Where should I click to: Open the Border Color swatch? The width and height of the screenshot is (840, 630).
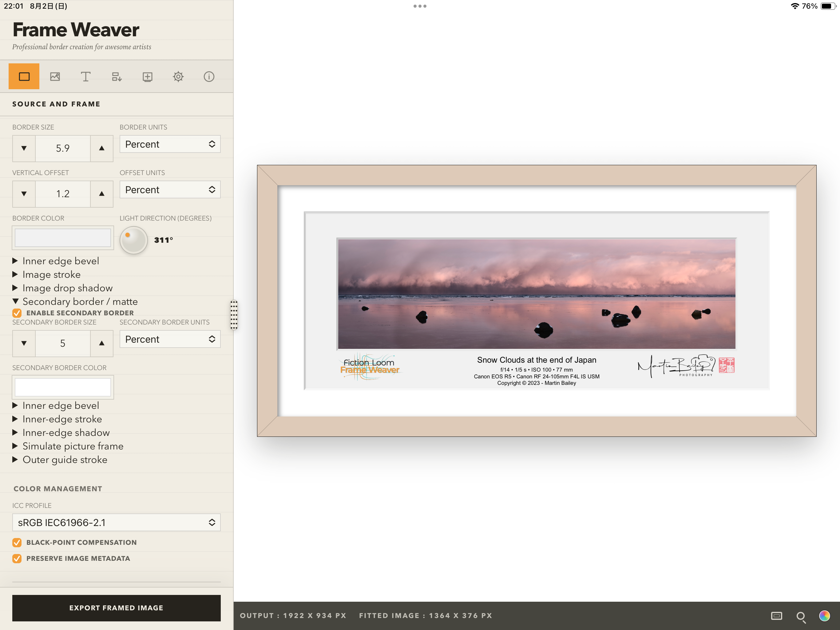pos(63,238)
